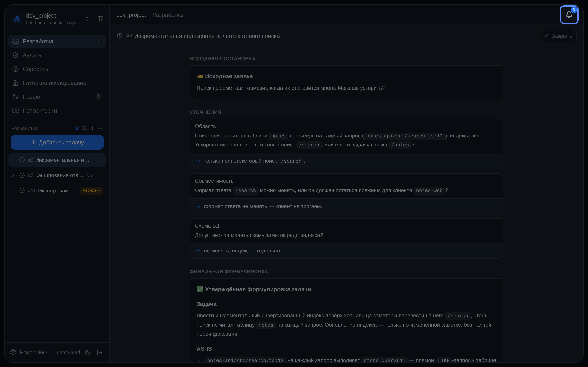Click the filter icon in Разработка list
This screenshot has height=367, width=588.
[77, 128]
